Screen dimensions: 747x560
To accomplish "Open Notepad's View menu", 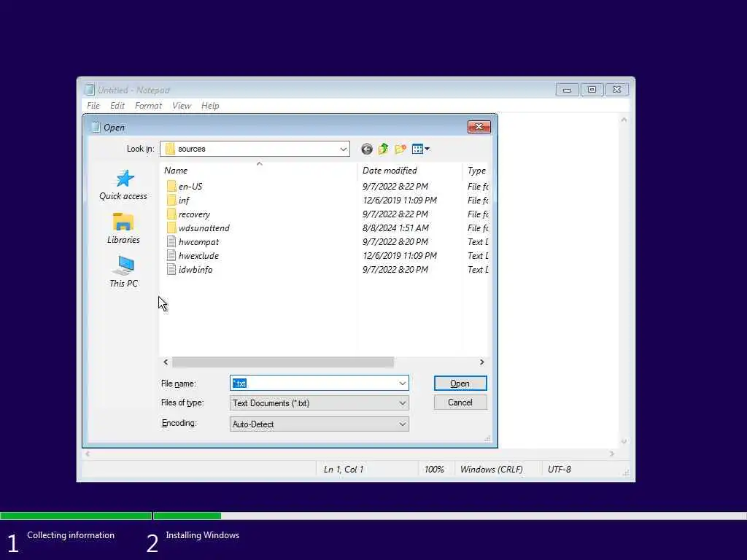I will [x=182, y=106].
